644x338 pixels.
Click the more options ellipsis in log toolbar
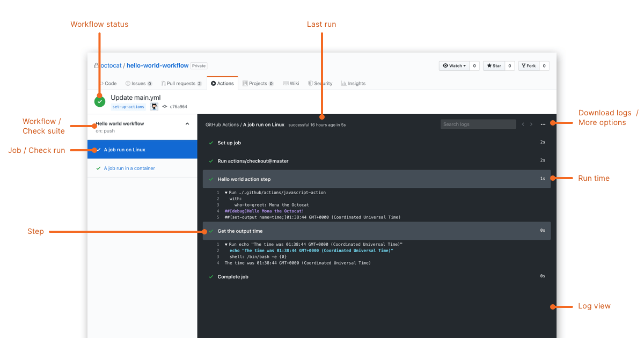point(543,124)
